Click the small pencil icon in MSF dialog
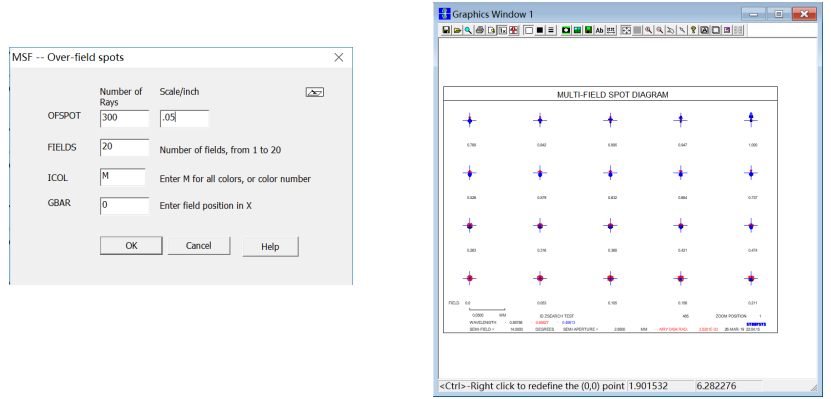Screen dimensions: 831x399 tap(315, 92)
